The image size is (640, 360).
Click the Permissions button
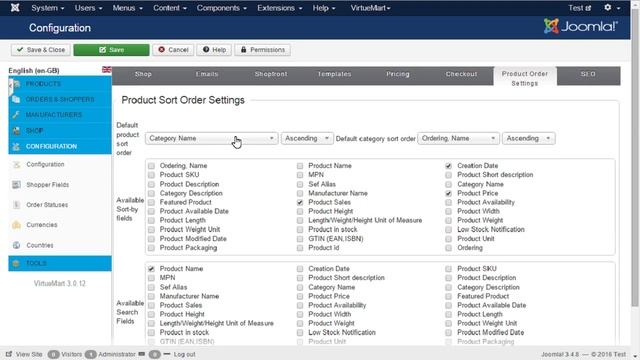click(x=262, y=50)
